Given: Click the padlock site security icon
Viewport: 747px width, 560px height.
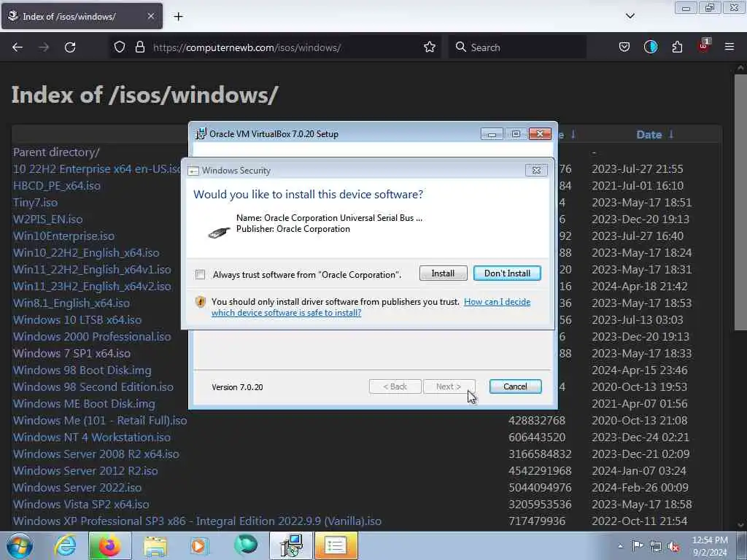Looking at the screenshot, I should coord(139,47).
